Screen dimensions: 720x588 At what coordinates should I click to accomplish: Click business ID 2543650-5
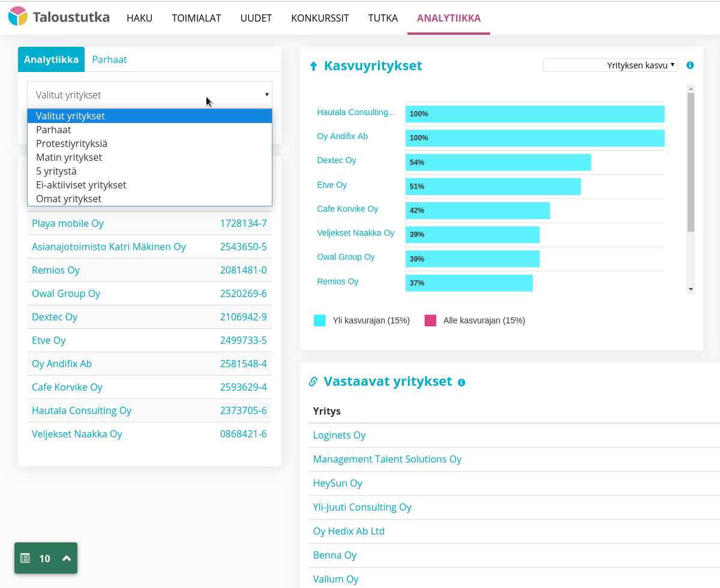243,247
